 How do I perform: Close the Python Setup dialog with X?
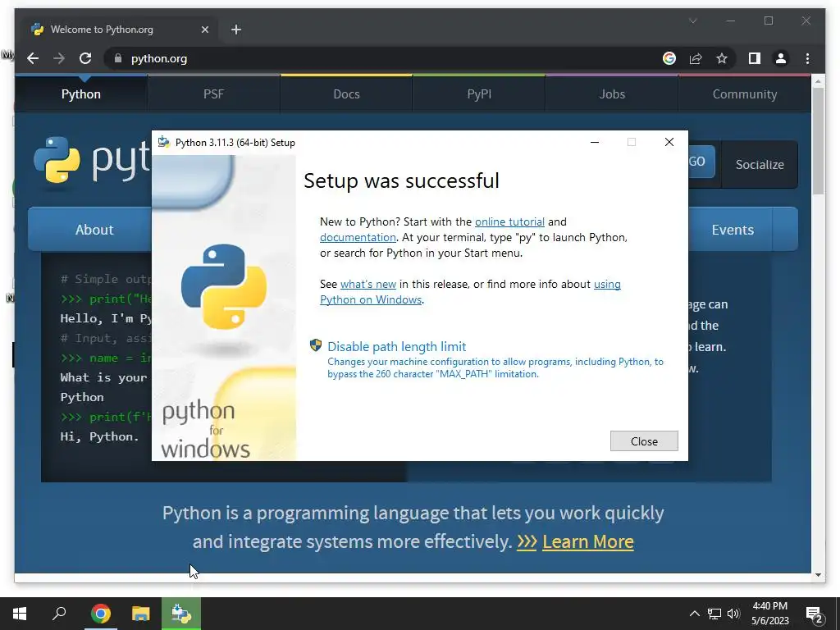pyautogui.click(x=669, y=142)
